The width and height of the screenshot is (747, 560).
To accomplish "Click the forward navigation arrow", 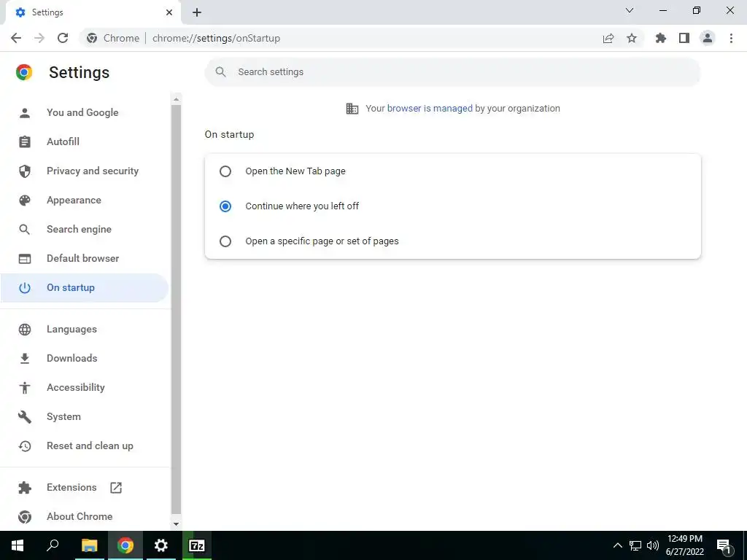I will coord(39,38).
